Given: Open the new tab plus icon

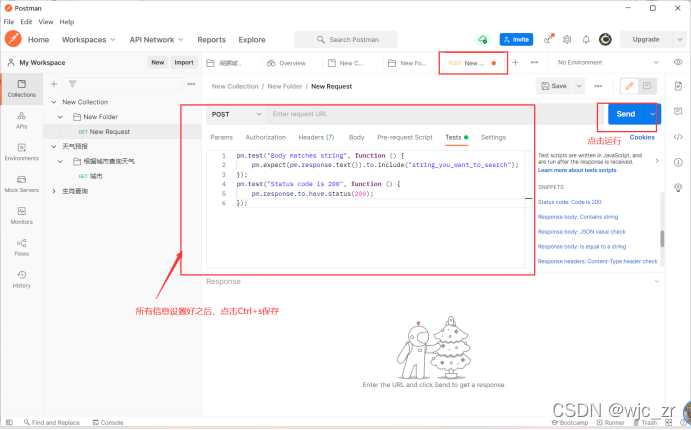Looking at the screenshot, I should tap(515, 63).
